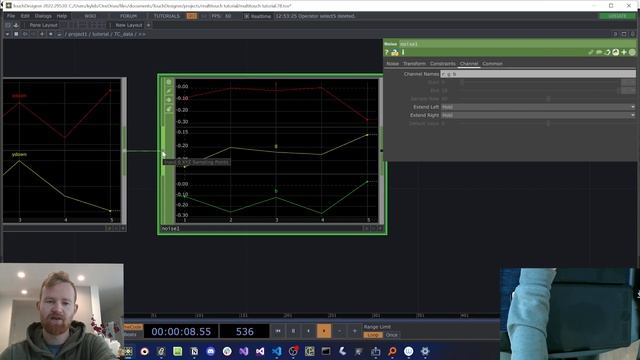
Task: Click the language selector icon in header
Action: [x=616, y=52]
